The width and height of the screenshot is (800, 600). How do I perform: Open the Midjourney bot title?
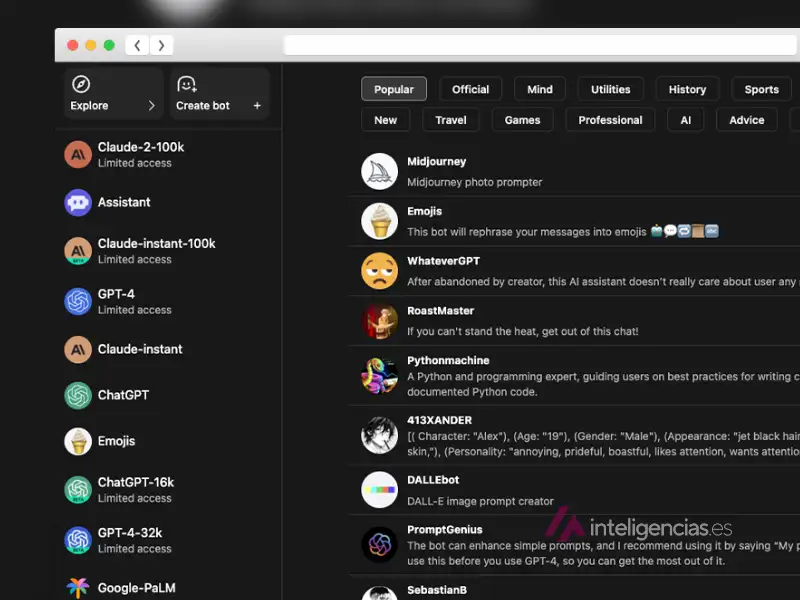pyautogui.click(x=437, y=162)
